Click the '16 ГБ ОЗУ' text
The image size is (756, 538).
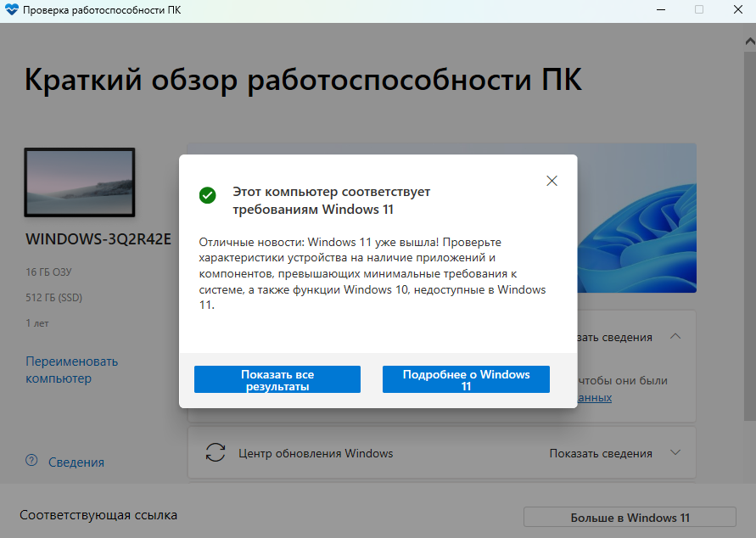48,272
